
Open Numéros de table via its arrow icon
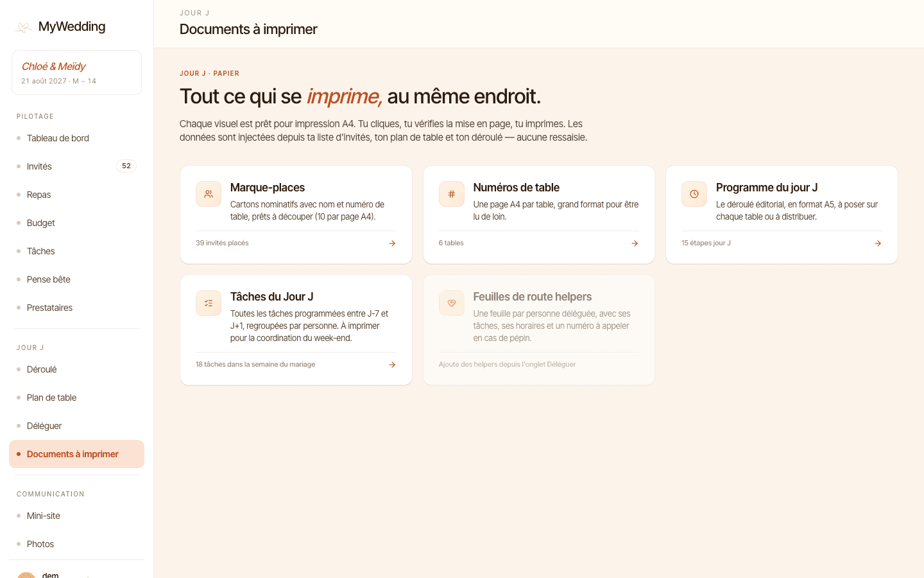tap(635, 243)
